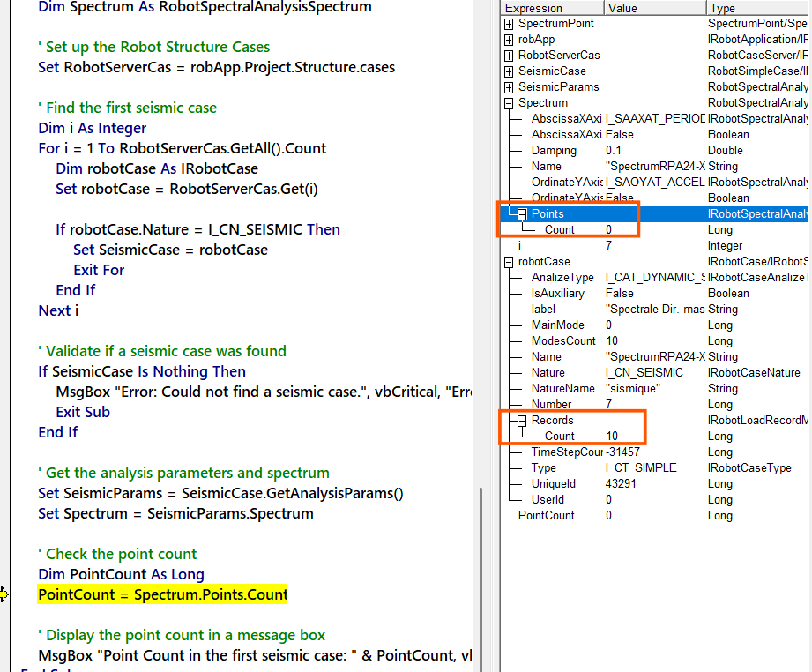This screenshot has width=812, height=672.
Task: Select the variable i row
Action: [x=654, y=245]
